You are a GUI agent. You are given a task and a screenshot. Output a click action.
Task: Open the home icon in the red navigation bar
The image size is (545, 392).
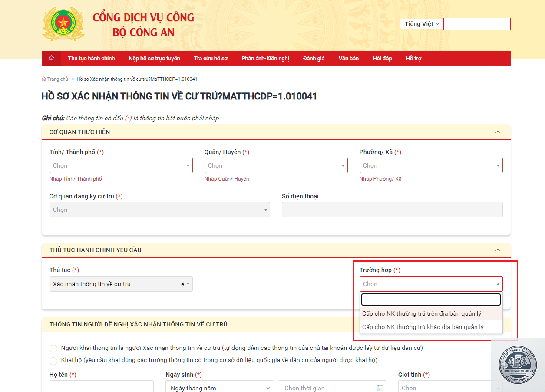(51, 58)
